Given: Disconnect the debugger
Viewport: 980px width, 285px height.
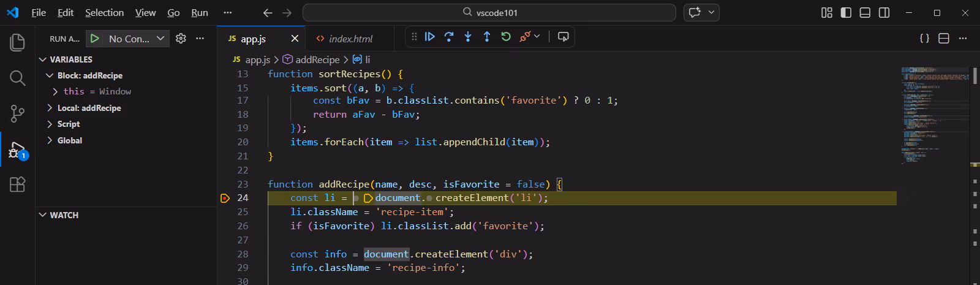Looking at the screenshot, I should (x=524, y=37).
